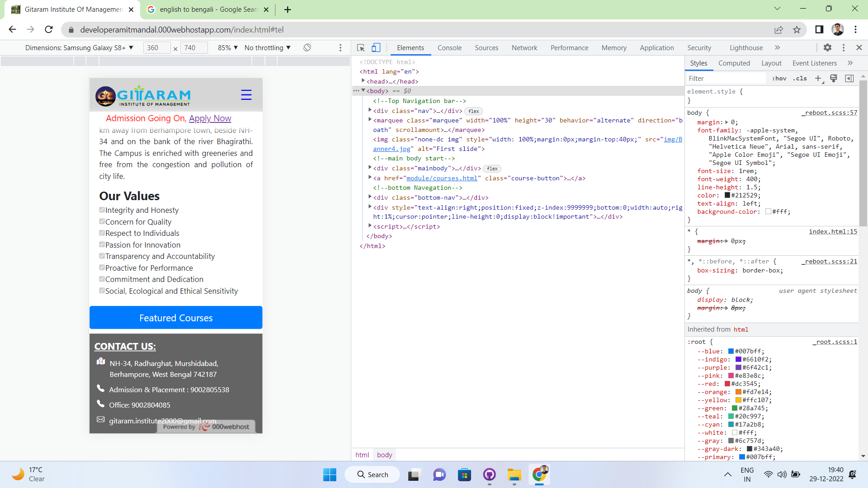Toggle the Passion for Innovation checkbox
The width and height of the screenshot is (868, 488).
102,244
